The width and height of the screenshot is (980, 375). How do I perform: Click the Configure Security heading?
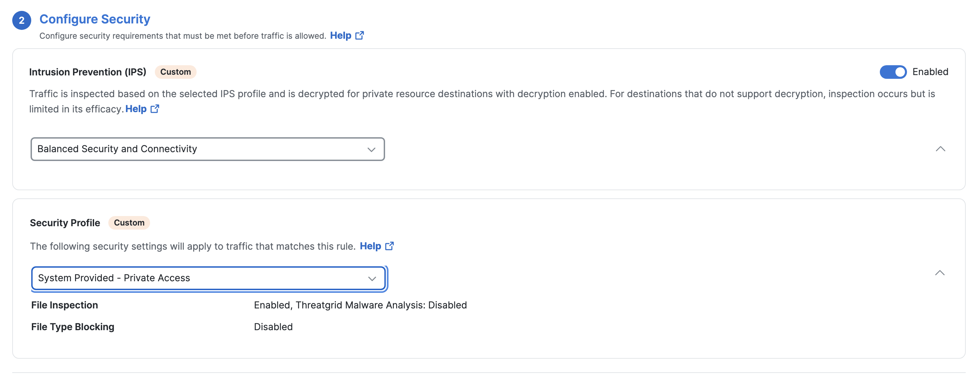pos(95,19)
